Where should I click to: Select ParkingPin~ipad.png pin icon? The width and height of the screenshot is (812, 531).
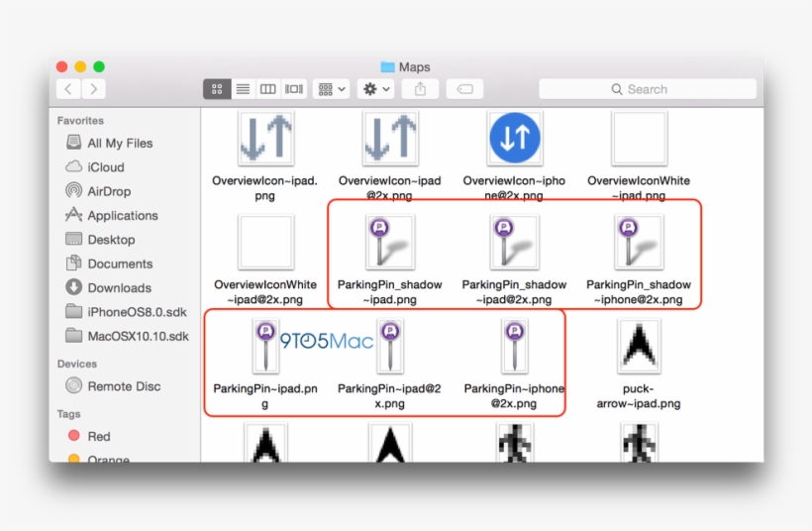coord(265,346)
